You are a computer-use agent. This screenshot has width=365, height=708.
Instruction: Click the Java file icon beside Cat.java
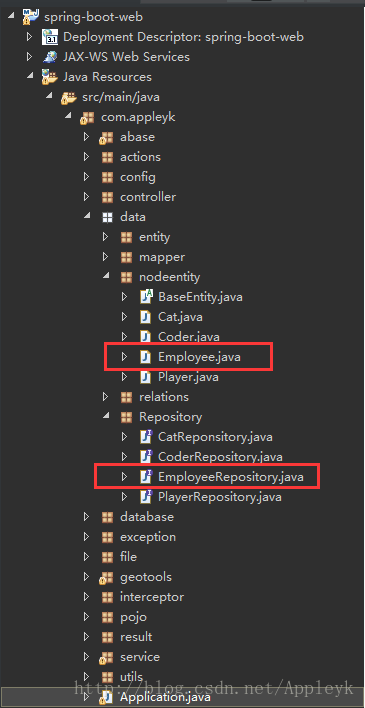click(145, 317)
